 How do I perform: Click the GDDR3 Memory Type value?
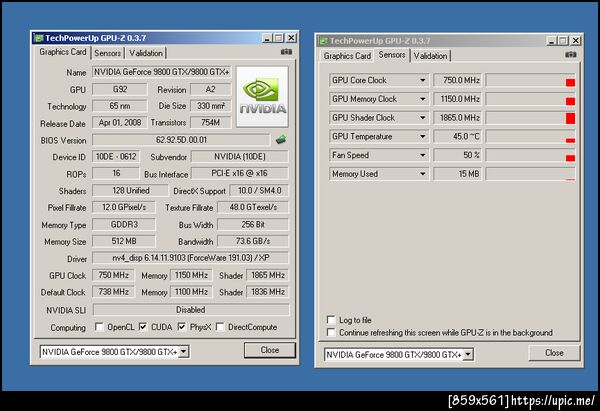pyautogui.click(x=124, y=224)
